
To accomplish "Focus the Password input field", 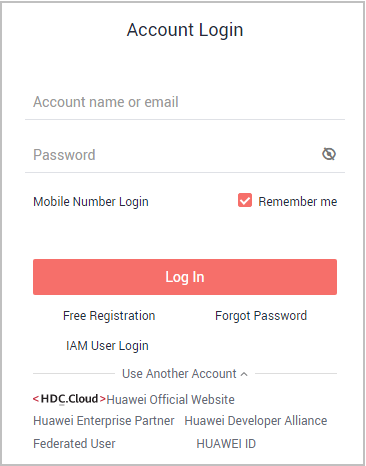I will 172,155.
